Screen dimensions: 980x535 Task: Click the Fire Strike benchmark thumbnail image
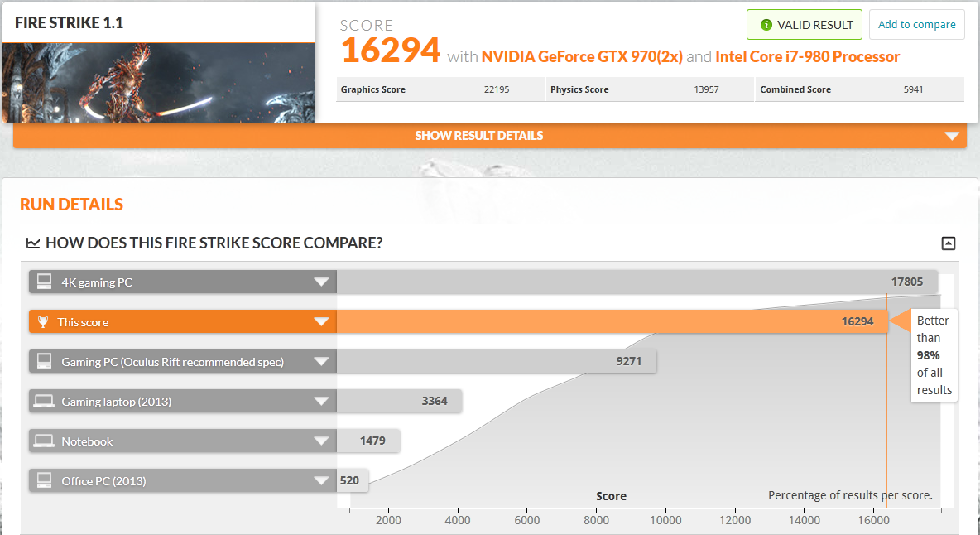point(159,83)
